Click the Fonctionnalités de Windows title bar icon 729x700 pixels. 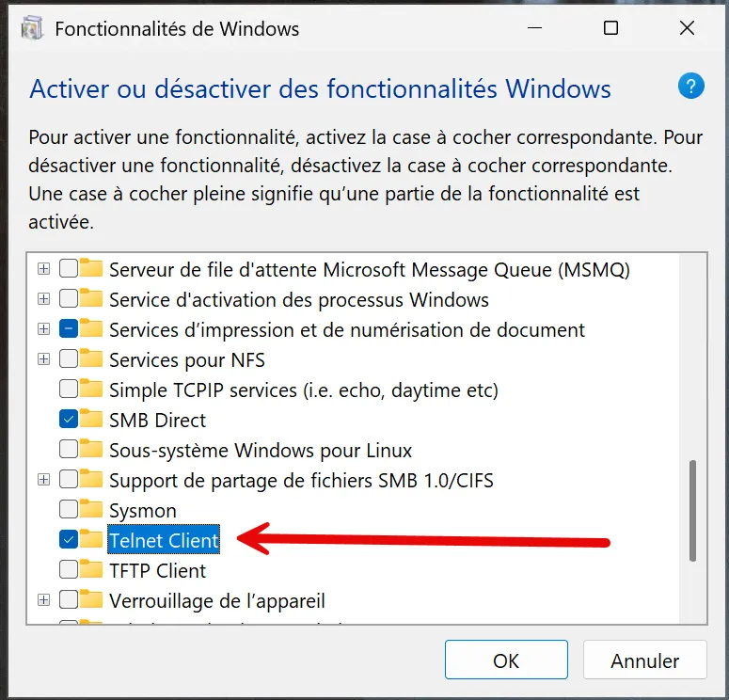click(32, 27)
